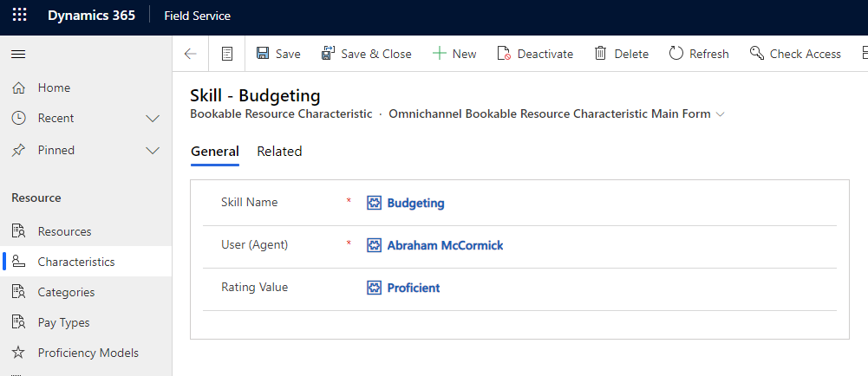The height and width of the screenshot is (376, 868).
Task: Switch to the Related tab
Action: [x=279, y=152]
